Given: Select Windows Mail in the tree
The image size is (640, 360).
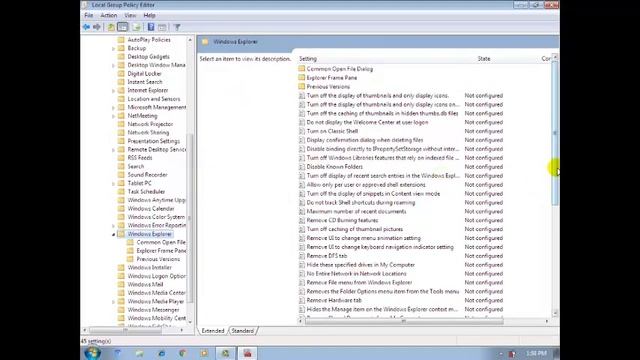Looking at the screenshot, I should pyautogui.click(x=145, y=284).
